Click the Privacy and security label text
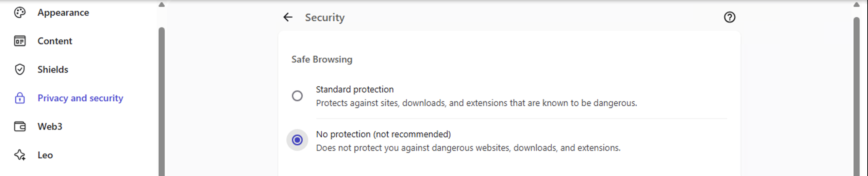The image size is (868, 176). (x=80, y=98)
